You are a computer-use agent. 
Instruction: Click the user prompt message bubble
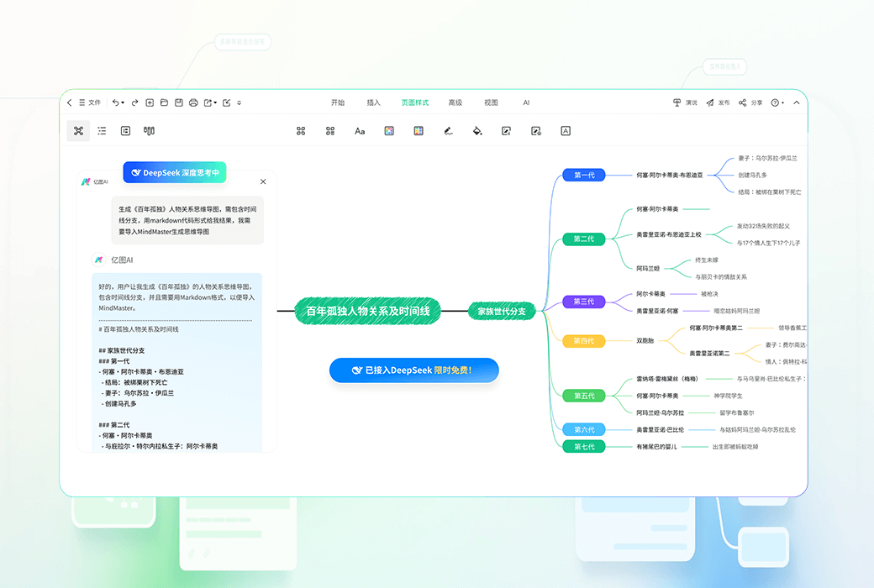pyautogui.click(x=187, y=220)
